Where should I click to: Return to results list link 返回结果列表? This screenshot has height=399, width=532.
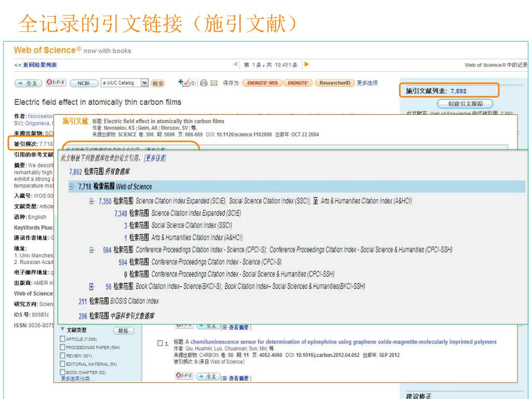[35, 65]
